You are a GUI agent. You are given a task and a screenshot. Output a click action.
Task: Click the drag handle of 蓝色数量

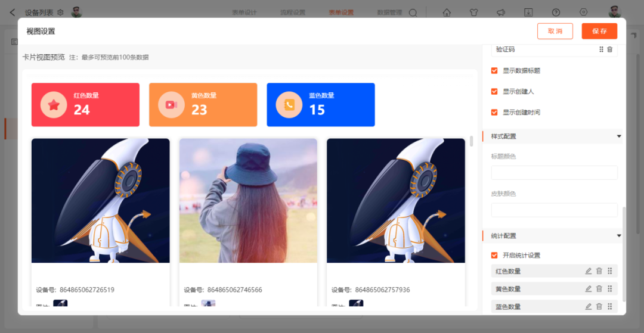610,306
